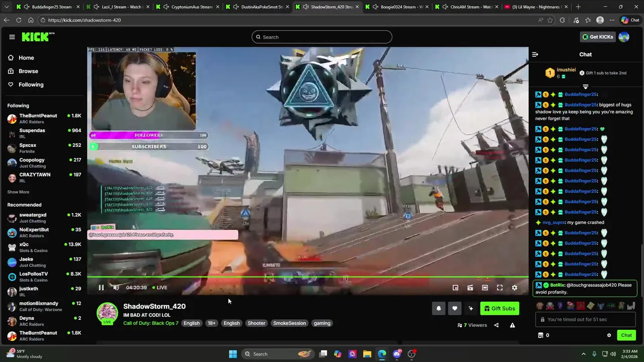This screenshot has height=362, width=644.
Task: Click the sparkle icon beside Gift Subs
Action: tap(471, 309)
